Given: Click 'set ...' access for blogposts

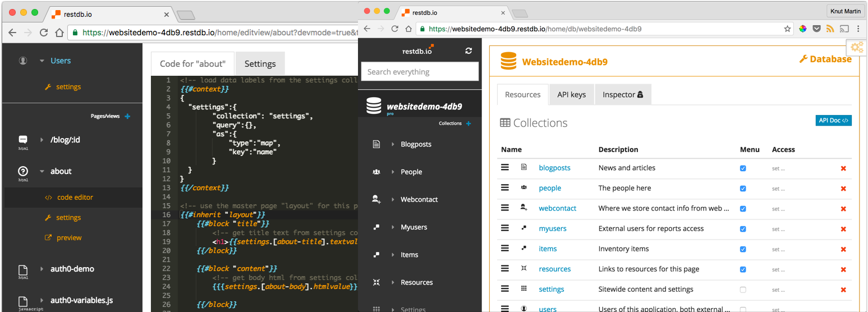Looking at the screenshot, I should [778, 168].
